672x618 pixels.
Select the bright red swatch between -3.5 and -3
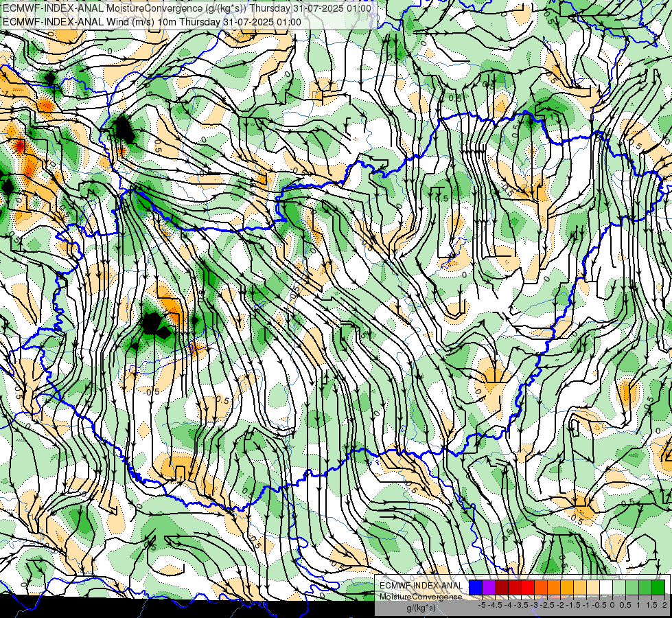pos(528,588)
